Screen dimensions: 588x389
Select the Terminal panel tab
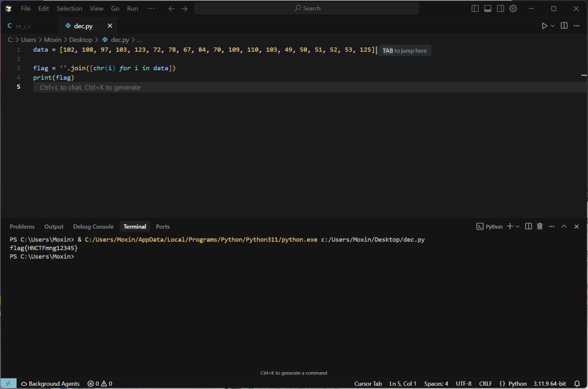tap(134, 227)
